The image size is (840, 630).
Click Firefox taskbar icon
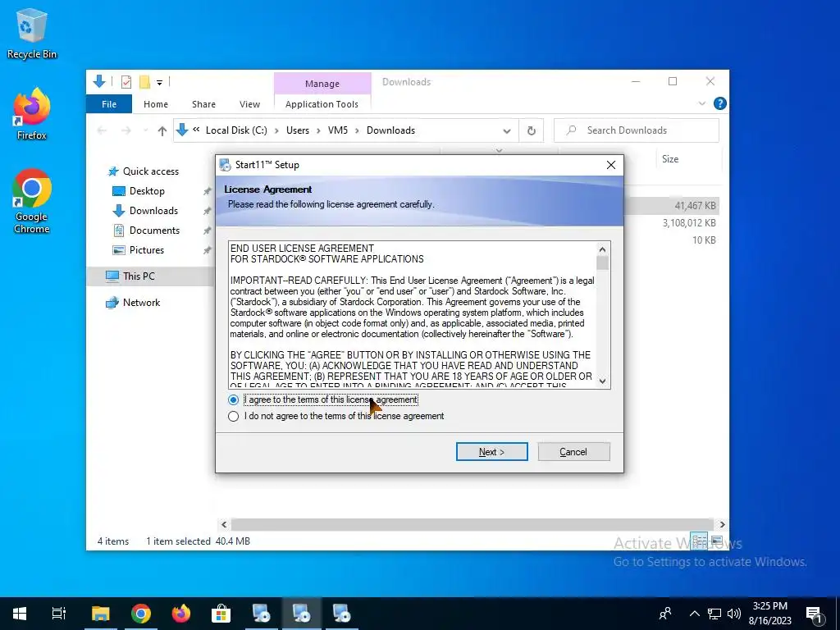[x=181, y=614]
